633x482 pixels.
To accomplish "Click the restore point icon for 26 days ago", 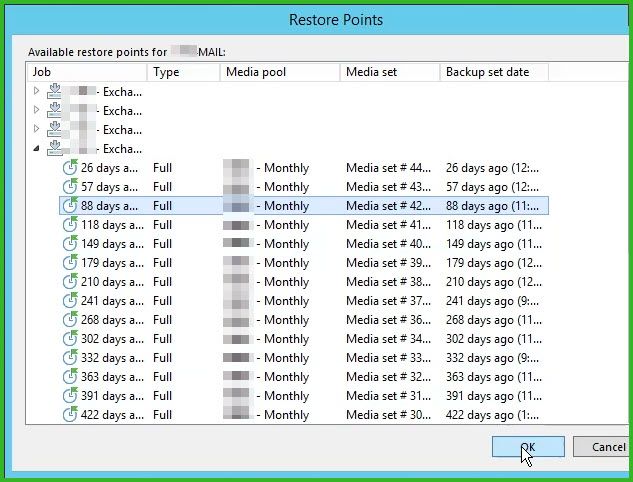I will (70, 168).
